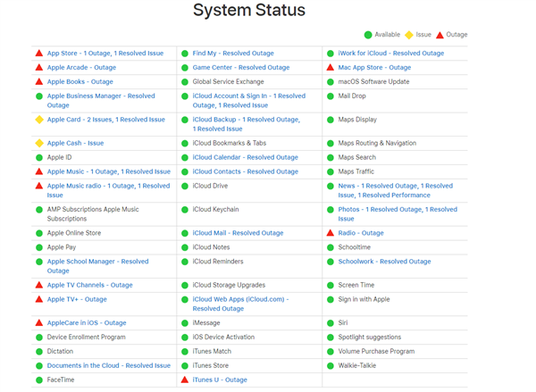This screenshot has height=392, width=536.
Task: Click the iCloud Keychain entry text
Action: click(215, 210)
